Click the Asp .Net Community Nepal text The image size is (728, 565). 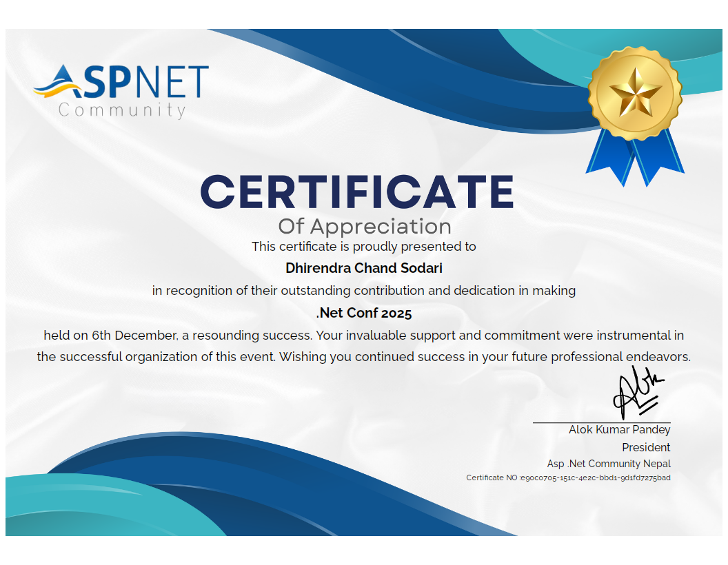coord(609,464)
